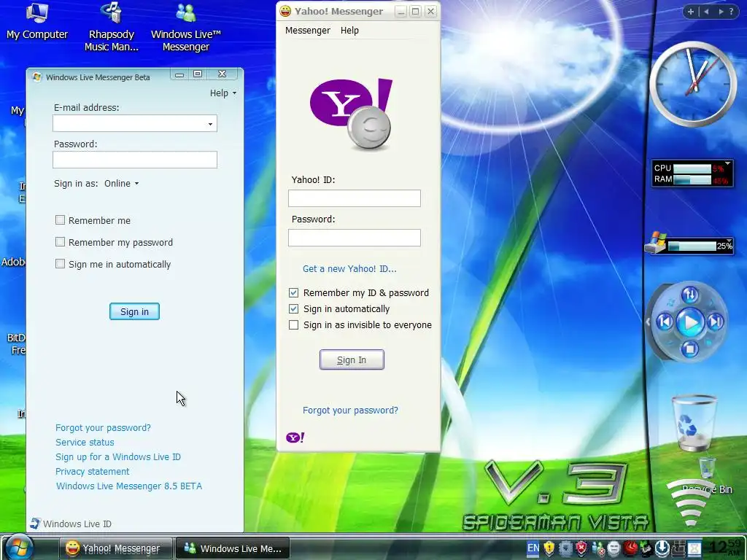Click the analog clock sidebar gadget

point(693,84)
